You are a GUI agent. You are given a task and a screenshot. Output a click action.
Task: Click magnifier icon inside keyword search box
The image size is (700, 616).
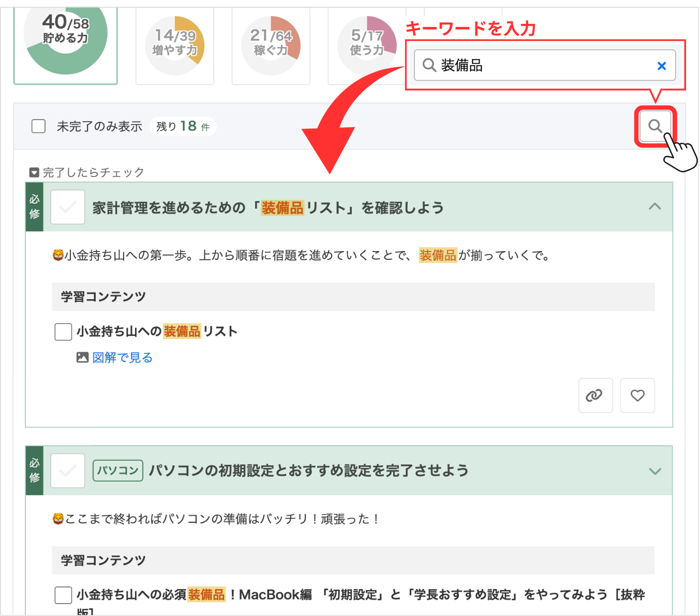(x=429, y=65)
